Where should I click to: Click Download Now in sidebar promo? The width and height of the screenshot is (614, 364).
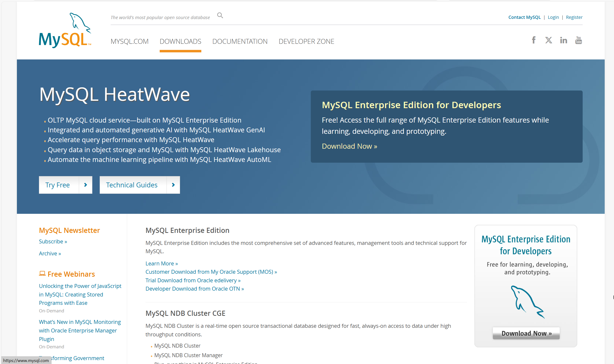point(526,333)
